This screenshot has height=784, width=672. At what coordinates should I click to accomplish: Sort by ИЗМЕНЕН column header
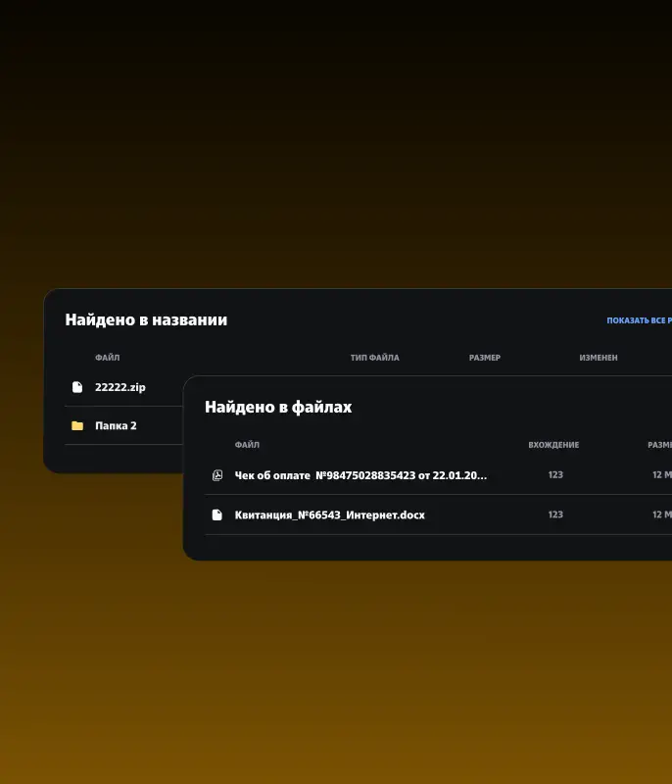599,358
